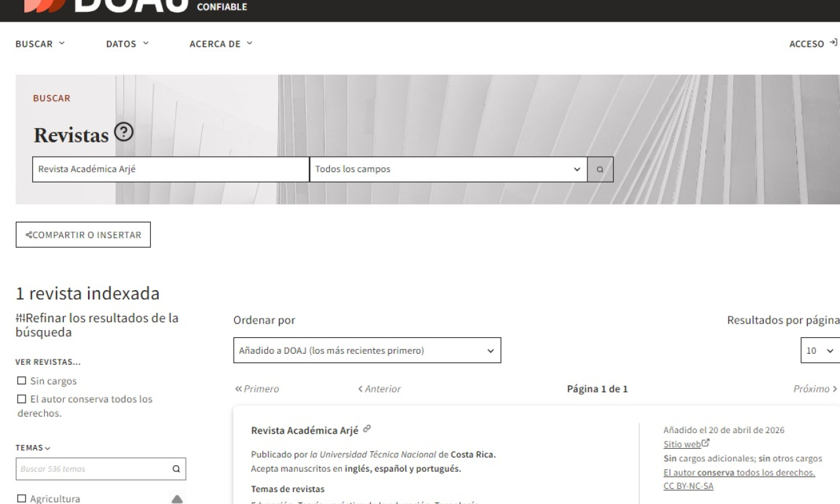
Task: Collapse the Temas filter section
Action: [x=33, y=448]
